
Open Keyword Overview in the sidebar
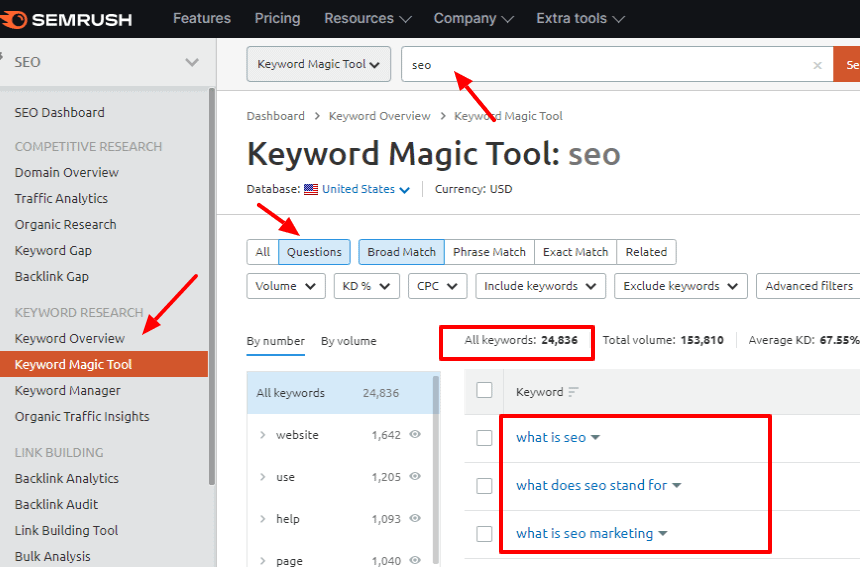[x=70, y=339]
